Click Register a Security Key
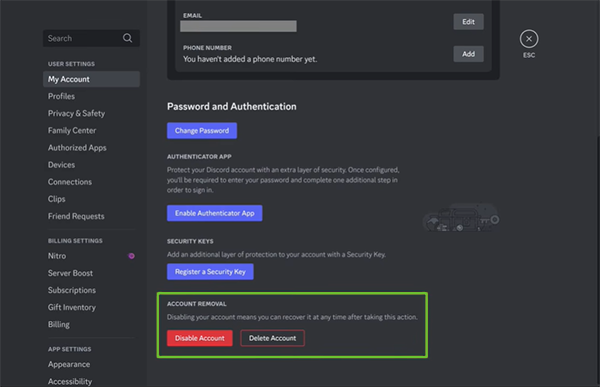The height and width of the screenshot is (387, 600). [x=210, y=272]
